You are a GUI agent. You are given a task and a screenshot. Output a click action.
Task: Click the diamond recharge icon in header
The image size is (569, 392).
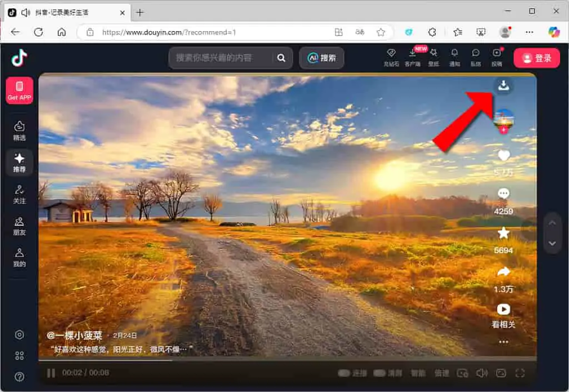[391, 53]
